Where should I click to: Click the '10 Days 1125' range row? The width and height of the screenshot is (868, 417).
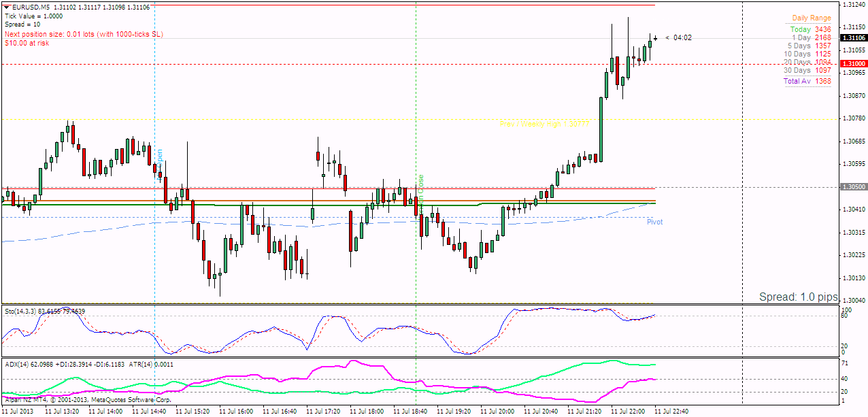pos(807,54)
